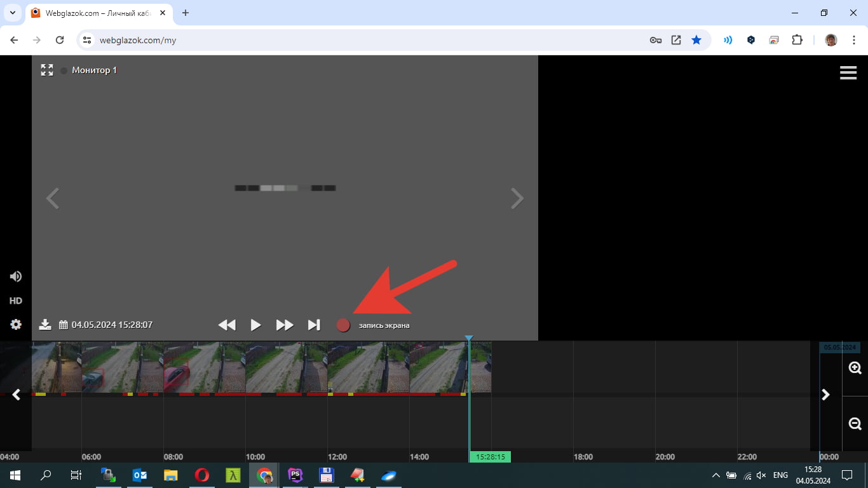Viewport: 868px width, 488px height.
Task: Download the video archive
Action: [x=45, y=325]
